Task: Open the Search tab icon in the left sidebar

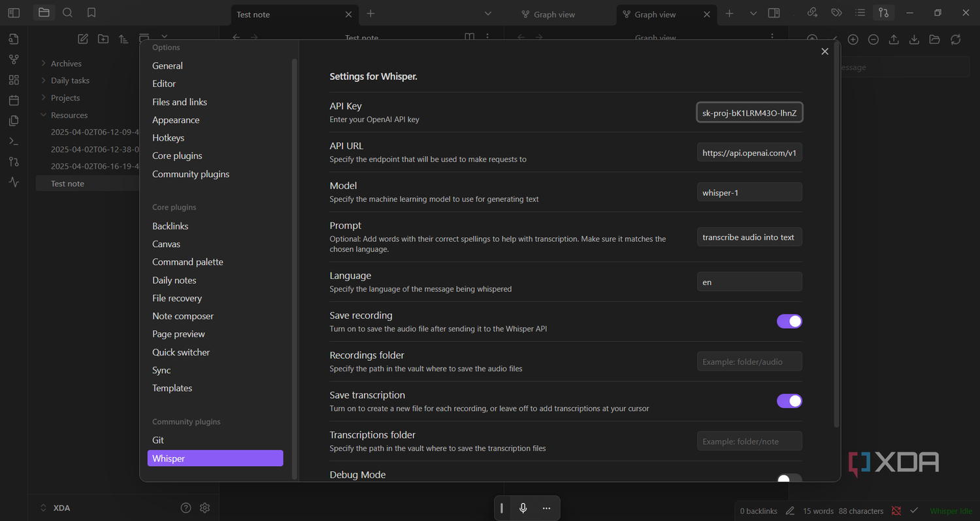Action: pyautogui.click(x=67, y=12)
